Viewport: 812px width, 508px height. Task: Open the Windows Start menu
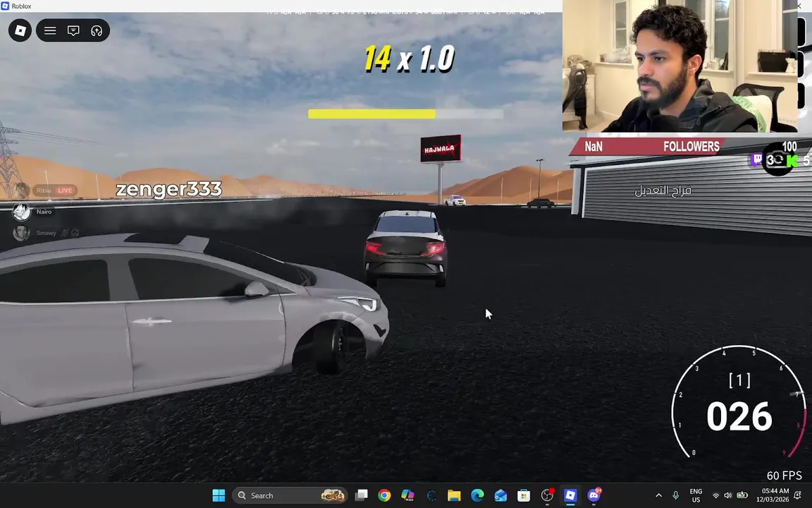point(219,495)
